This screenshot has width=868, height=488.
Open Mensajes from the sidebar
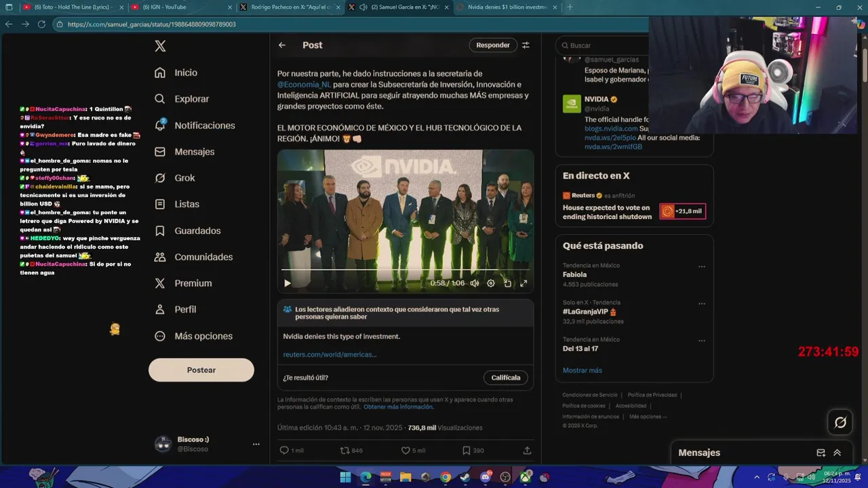pyautogui.click(x=184, y=152)
